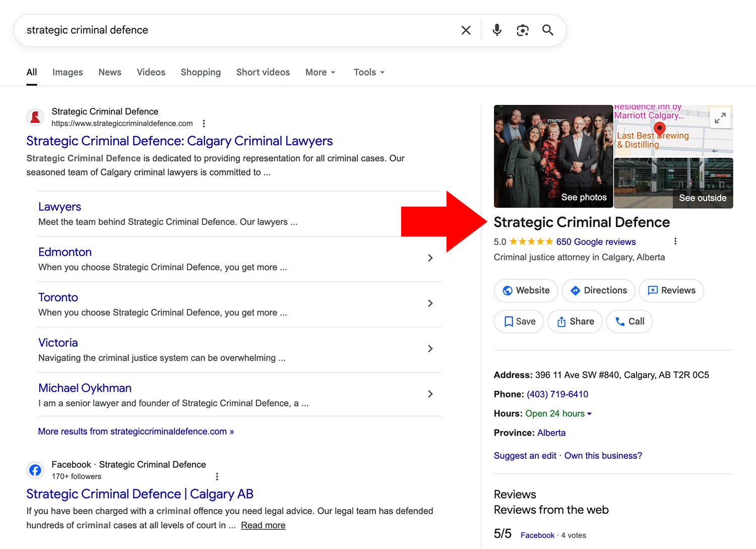The width and height of the screenshot is (756, 549).
Task: Open the three-dot menu beside the Facebook result
Action: [x=217, y=476]
